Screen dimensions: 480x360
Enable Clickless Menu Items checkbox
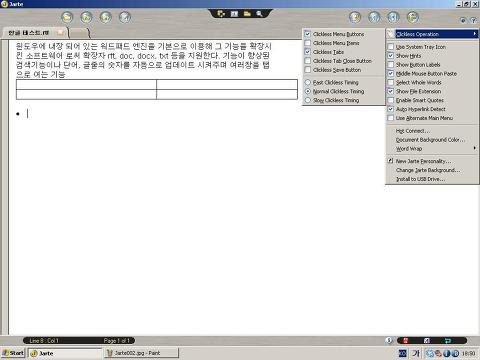coord(308,43)
